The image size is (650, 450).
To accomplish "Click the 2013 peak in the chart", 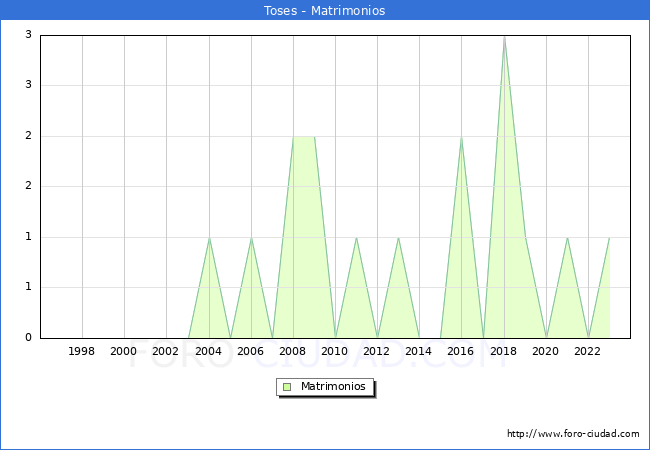I will click(x=398, y=238).
